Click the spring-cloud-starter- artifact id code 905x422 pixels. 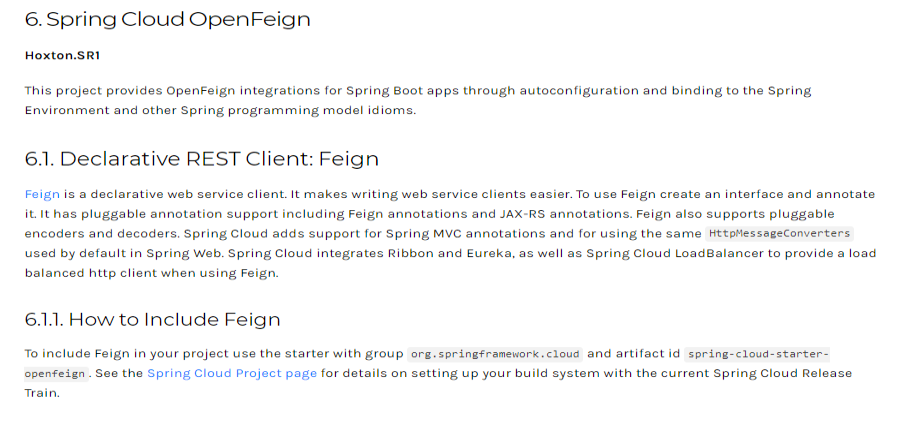click(758, 354)
